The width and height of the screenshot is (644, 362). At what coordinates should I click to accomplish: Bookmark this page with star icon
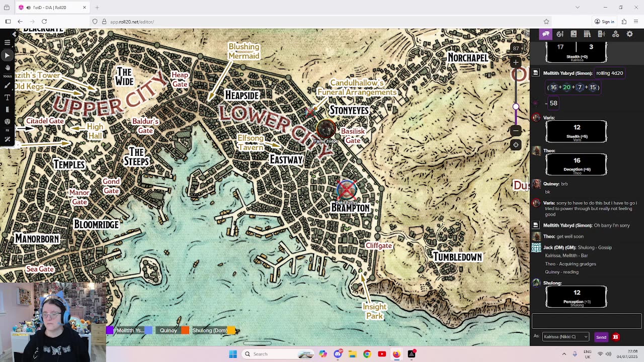pos(546,22)
